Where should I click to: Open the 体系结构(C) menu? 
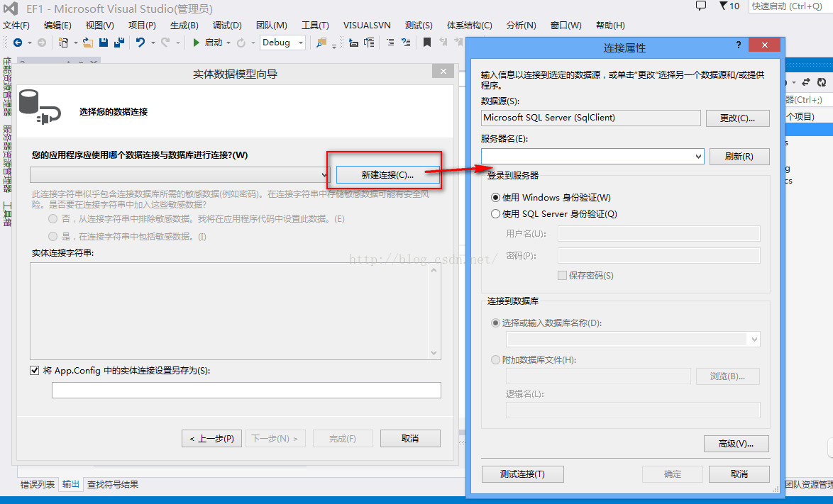tap(469, 26)
